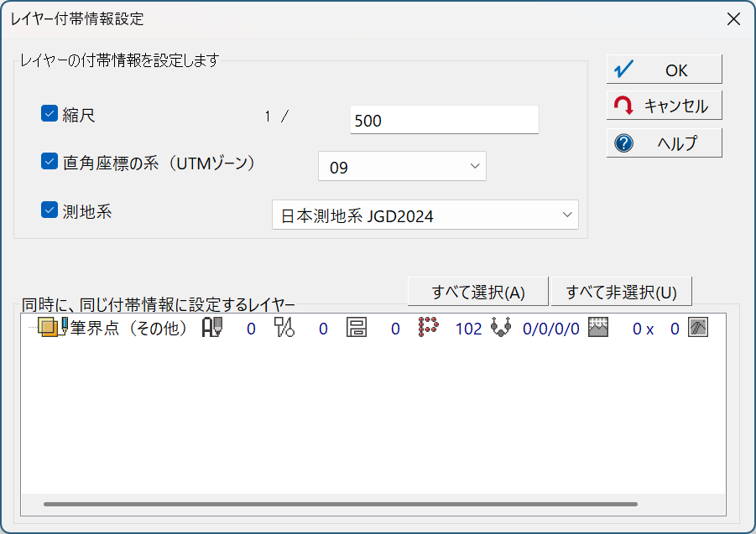The height and width of the screenshot is (534, 756).
Task: Click the symbol count icon in layer row
Action: pos(284,329)
